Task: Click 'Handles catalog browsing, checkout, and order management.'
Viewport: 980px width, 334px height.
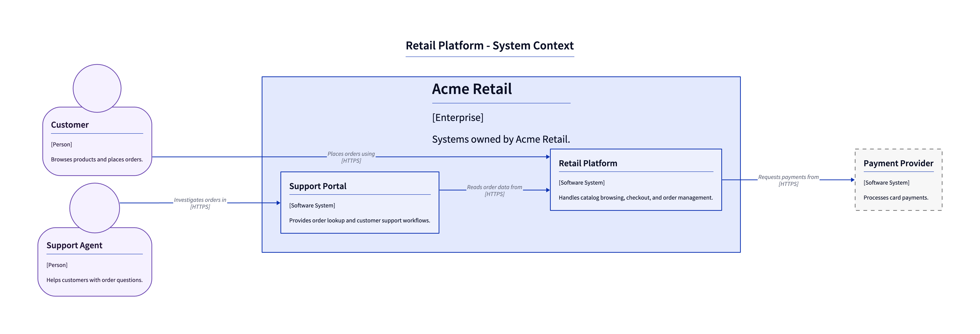Action: point(636,198)
